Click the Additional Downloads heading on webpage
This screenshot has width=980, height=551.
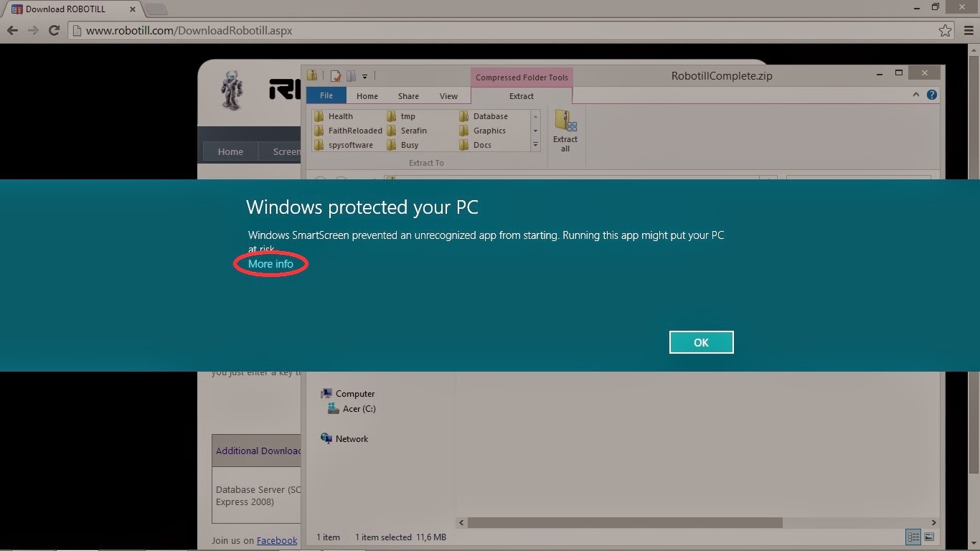pos(258,451)
